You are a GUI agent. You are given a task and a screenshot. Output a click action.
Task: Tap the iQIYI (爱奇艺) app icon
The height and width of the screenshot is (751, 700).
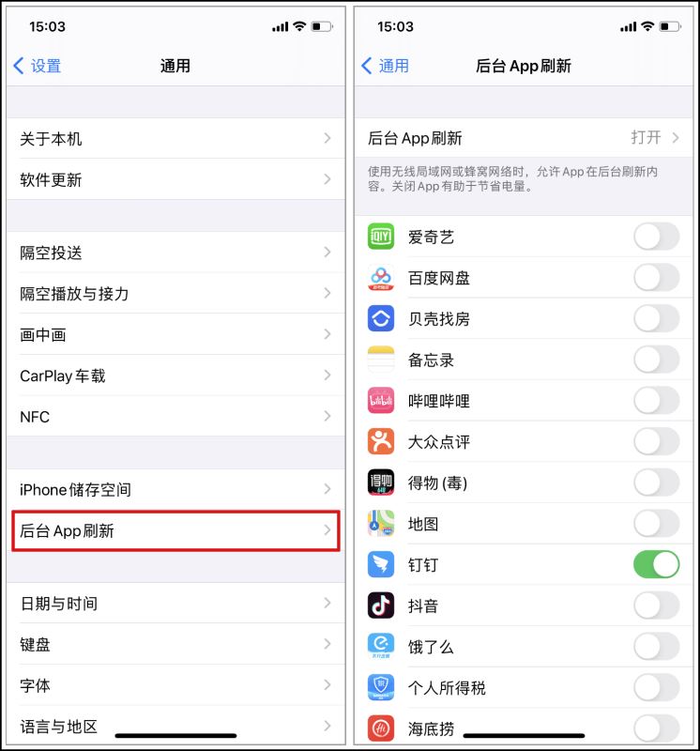[381, 237]
